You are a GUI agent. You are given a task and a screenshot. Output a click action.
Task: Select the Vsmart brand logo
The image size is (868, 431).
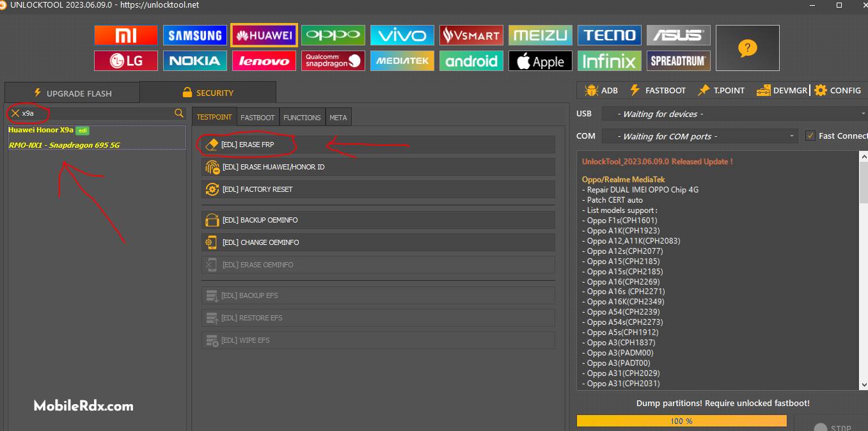tap(471, 35)
